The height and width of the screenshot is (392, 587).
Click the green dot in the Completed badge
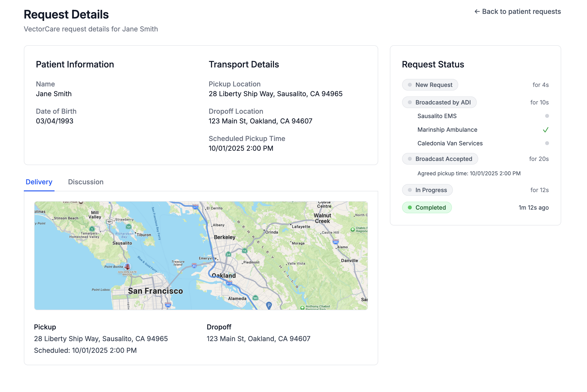coord(410,207)
